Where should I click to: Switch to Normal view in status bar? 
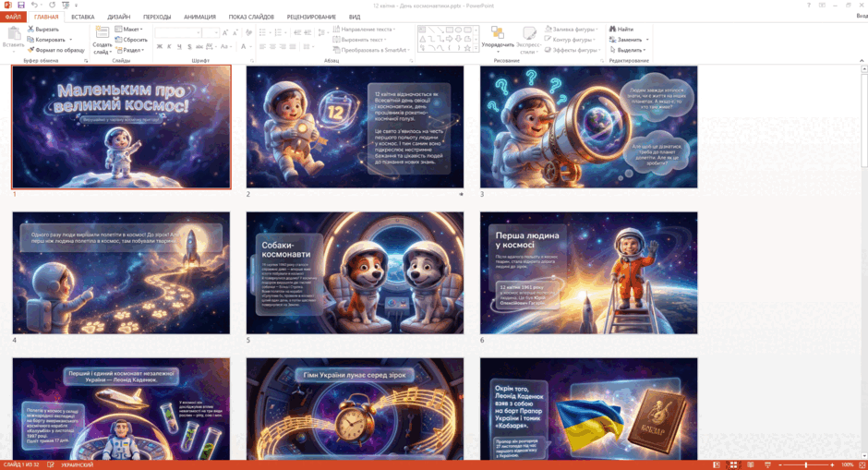coord(717,465)
